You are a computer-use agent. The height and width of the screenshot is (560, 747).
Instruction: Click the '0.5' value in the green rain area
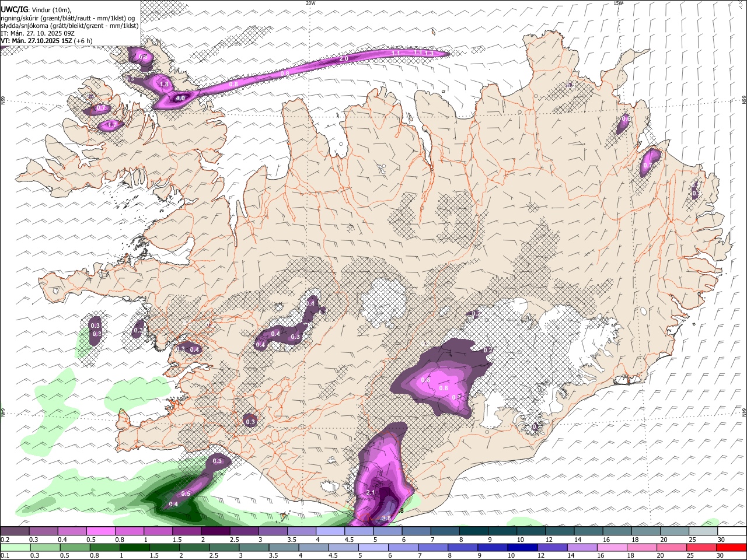(x=186, y=494)
